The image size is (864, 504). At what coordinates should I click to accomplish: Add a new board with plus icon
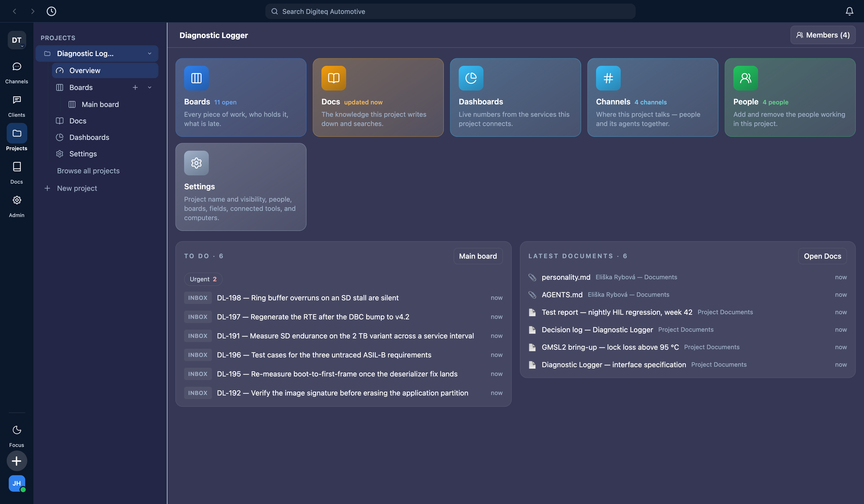(x=135, y=87)
